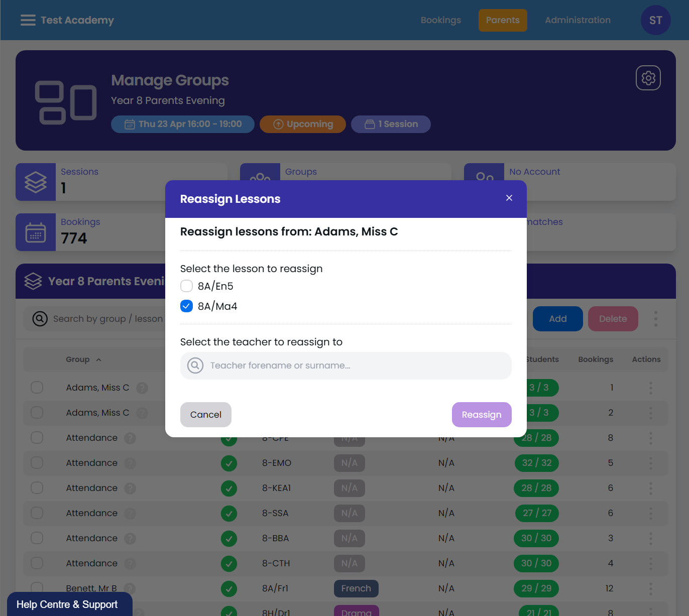Collapse the Group column sort chevron
This screenshot has height=616, width=689.
(98, 359)
